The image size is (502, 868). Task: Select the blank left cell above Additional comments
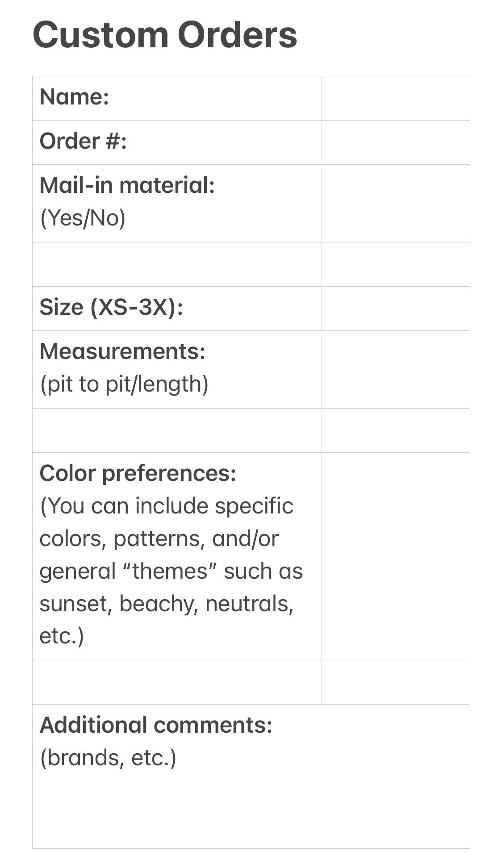[x=177, y=682]
